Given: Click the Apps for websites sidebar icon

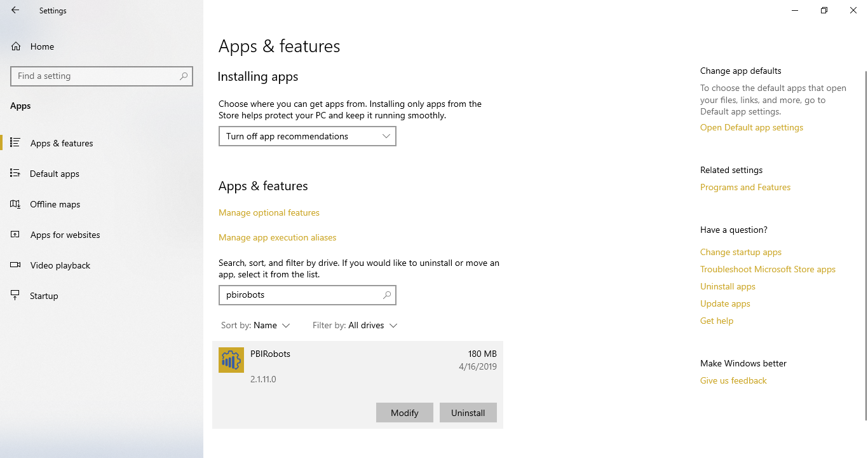Looking at the screenshot, I should (x=15, y=234).
